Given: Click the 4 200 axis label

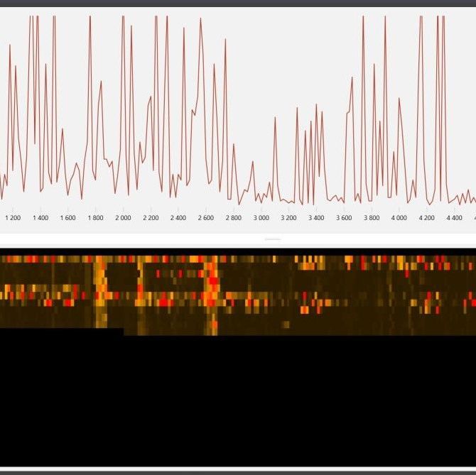Looking at the screenshot, I should tap(426, 218).
